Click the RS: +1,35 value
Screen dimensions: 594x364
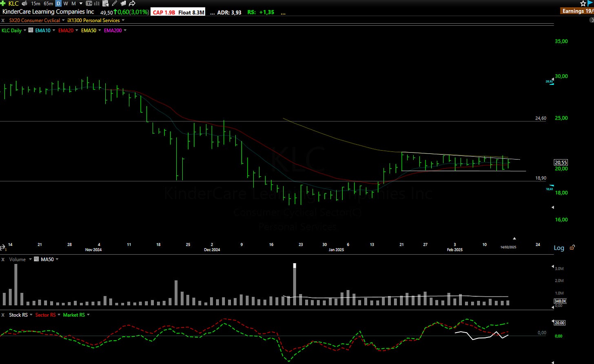(260, 12)
